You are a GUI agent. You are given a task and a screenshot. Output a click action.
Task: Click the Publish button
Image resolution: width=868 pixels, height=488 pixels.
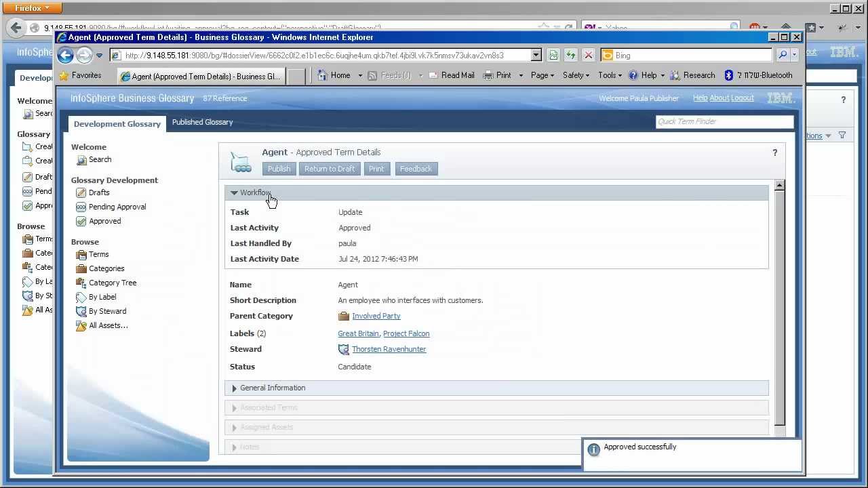279,169
